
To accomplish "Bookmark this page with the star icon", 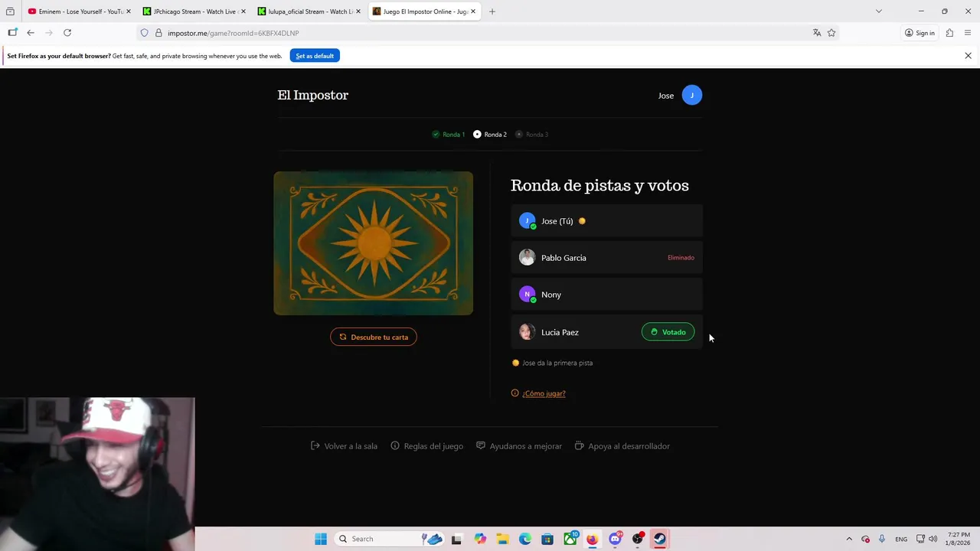I will (x=831, y=33).
